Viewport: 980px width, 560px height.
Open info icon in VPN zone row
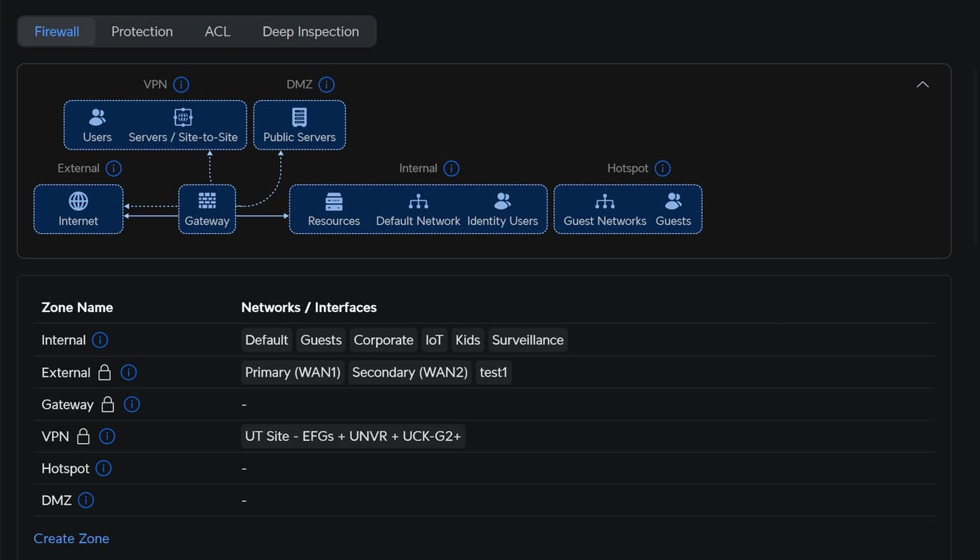coord(107,436)
